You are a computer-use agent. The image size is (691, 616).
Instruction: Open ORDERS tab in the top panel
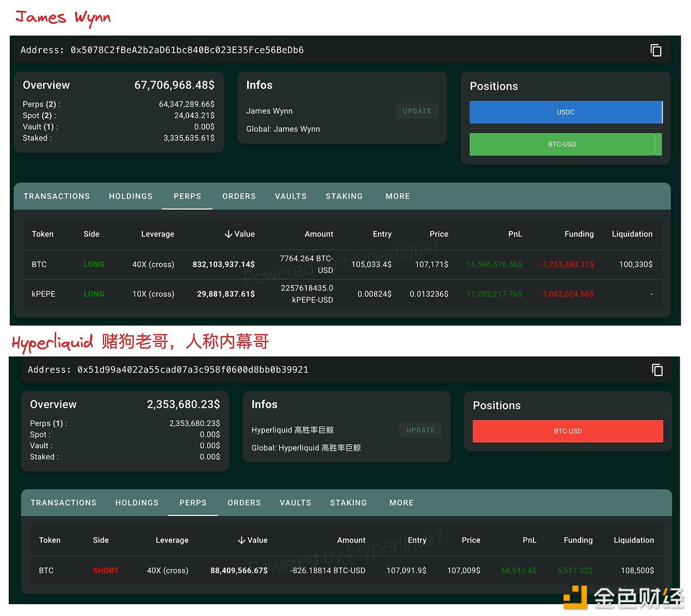click(x=239, y=197)
